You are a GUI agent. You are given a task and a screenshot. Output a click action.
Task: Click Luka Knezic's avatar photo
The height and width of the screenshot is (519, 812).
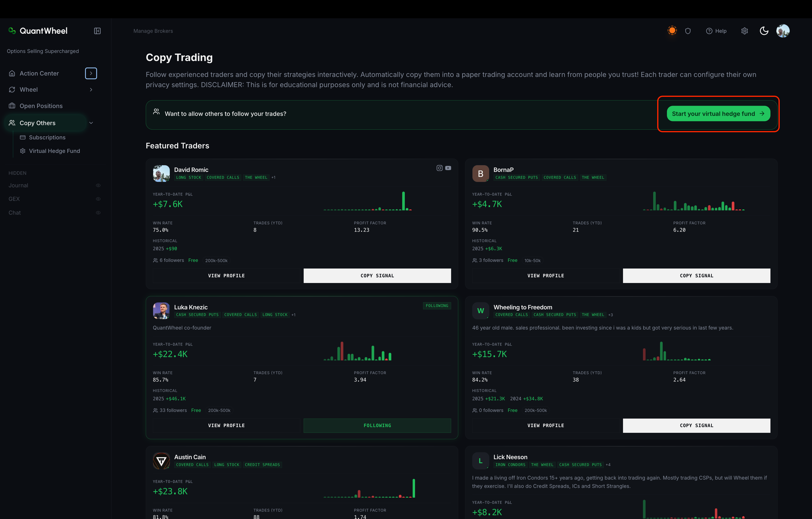[161, 311]
